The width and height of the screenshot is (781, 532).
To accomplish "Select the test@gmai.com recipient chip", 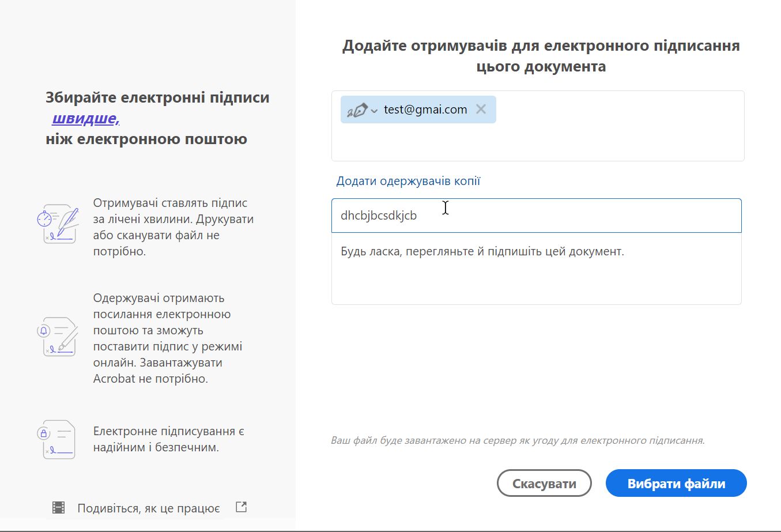I will point(425,109).
